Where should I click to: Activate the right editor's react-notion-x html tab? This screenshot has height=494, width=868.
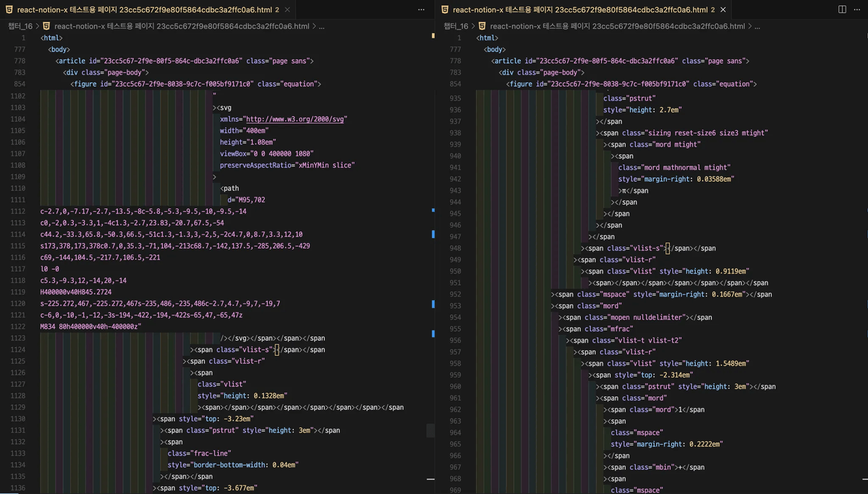point(583,9)
